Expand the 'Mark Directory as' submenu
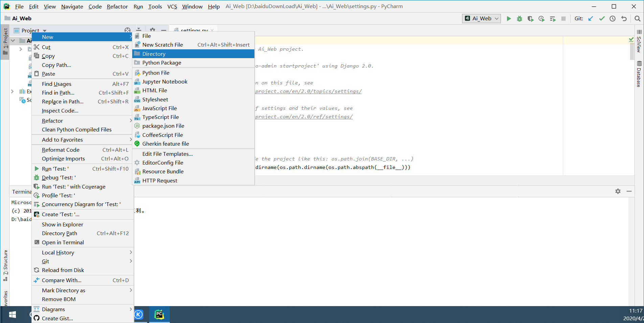The height and width of the screenshot is (323, 644). coord(63,290)
